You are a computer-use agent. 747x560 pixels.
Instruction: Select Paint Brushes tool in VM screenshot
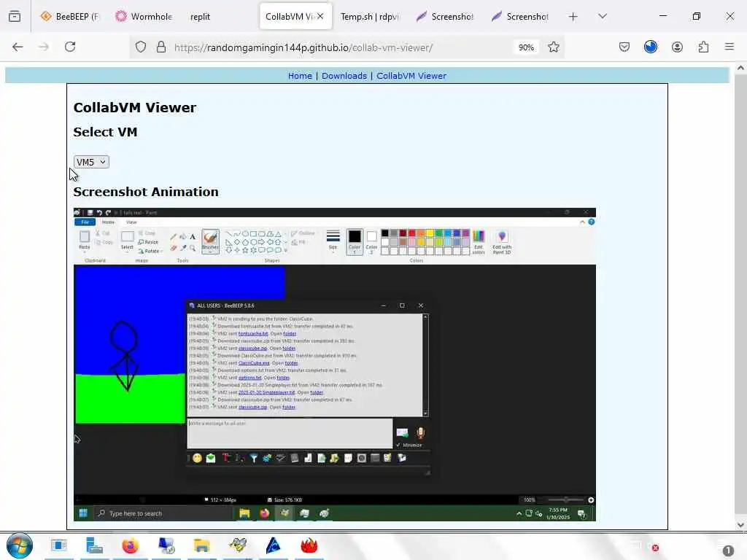coord(210,241)
